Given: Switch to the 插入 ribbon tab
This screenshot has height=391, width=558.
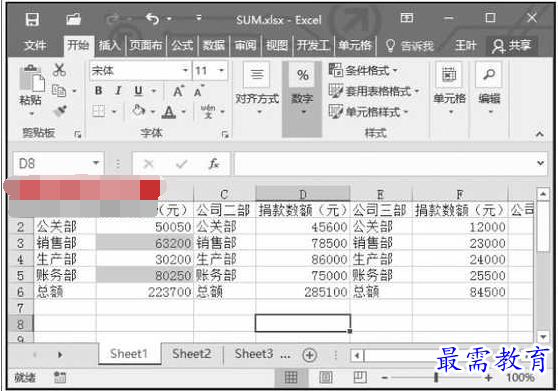Looking at the screenshot, I should pyautogui.click(x=109, y=45).
